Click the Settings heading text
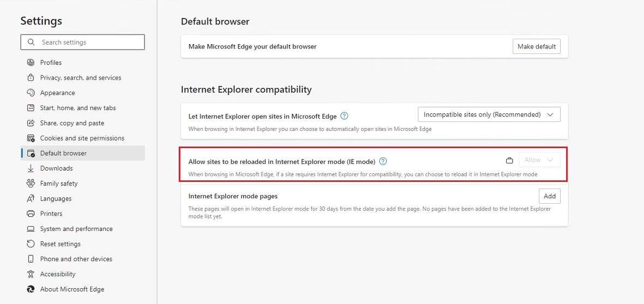Viewport: 644px width, 304px height. [x=41, y=21]
